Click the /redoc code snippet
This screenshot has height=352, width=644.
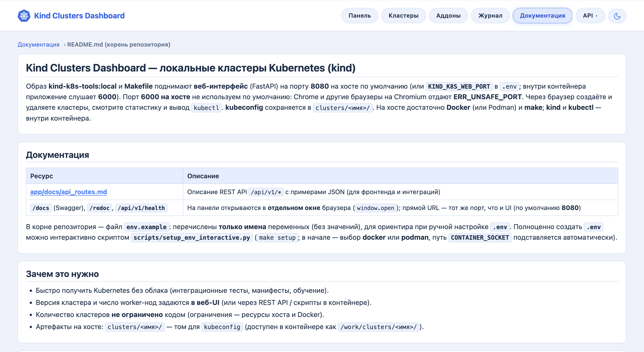(x=100, y=208)
